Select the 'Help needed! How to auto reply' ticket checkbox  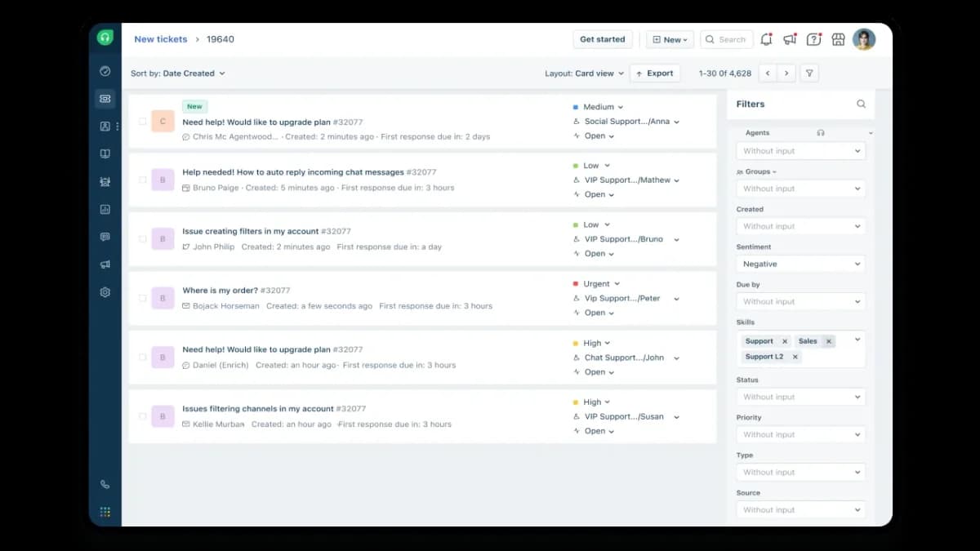[x=142, y=180]
